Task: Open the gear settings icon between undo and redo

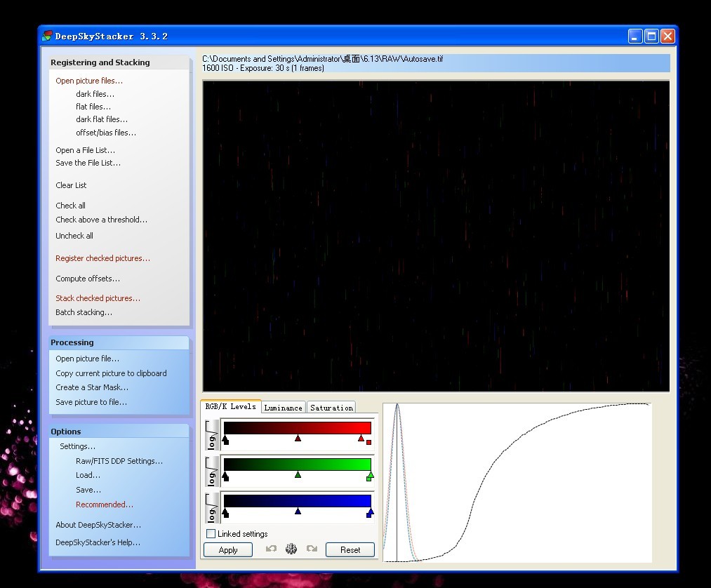Action: 291,549
